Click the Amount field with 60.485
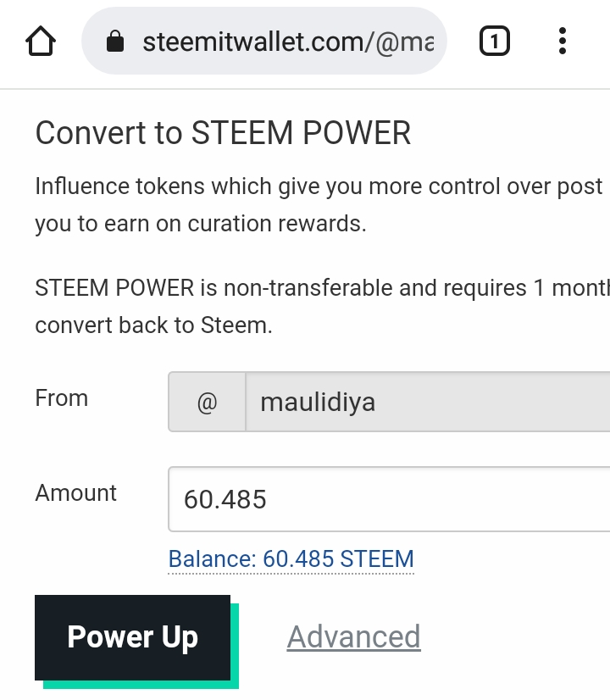The image size is (610, 700). (x=389, y=499)
